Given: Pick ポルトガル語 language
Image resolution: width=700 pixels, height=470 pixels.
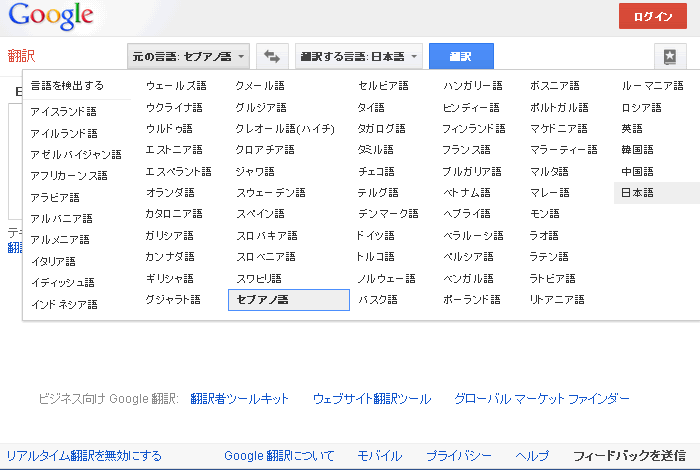Looking at the screenshot, I should coord(559,108).
